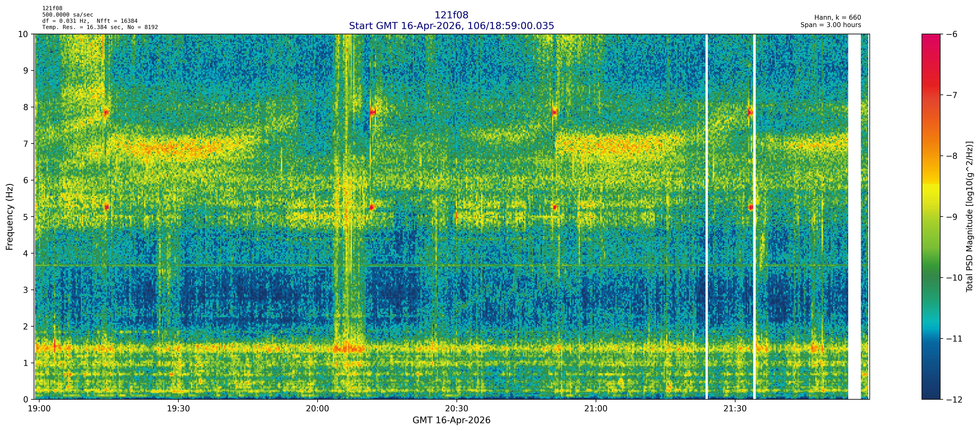Click the red 8 Hz spot near 20:10
This screenshot has width=980, height=431.
(372, 112)
